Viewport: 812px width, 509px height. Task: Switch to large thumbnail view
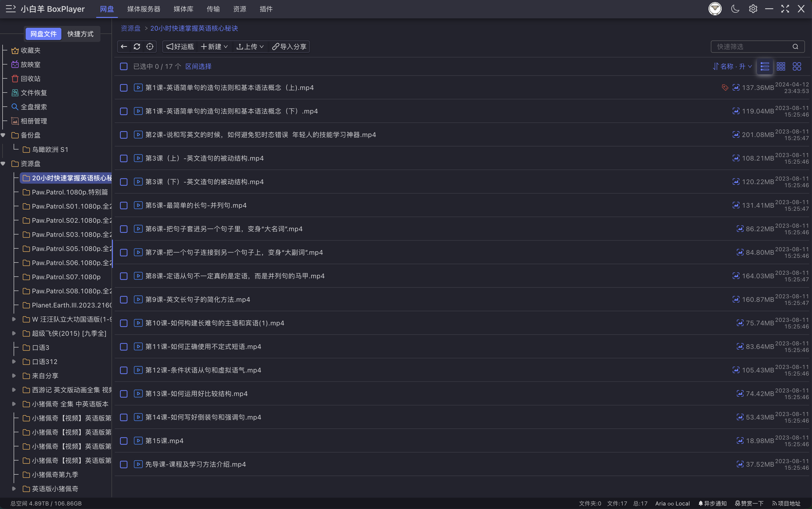797,66
